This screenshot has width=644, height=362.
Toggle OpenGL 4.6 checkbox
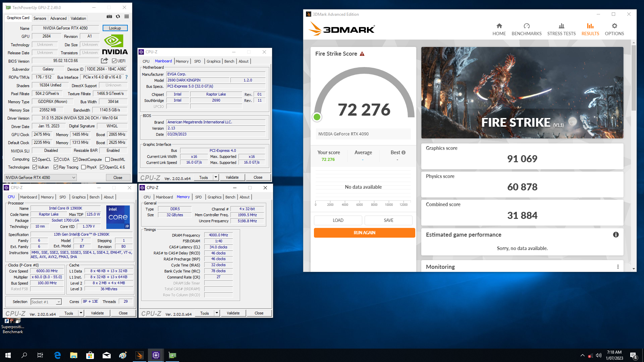[102, 167]
